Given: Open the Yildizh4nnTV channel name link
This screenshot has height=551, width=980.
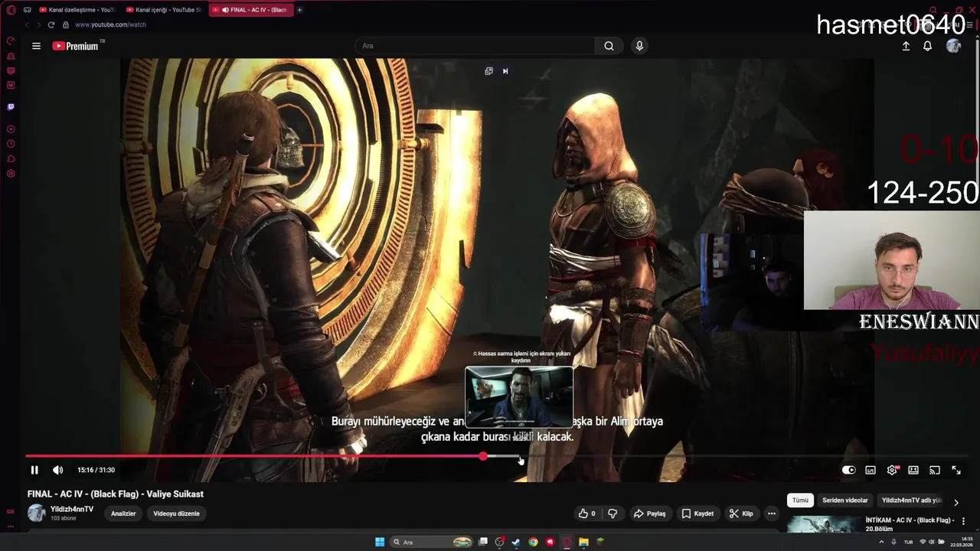Looking at the screenshot, I should [x=72, y=509].
